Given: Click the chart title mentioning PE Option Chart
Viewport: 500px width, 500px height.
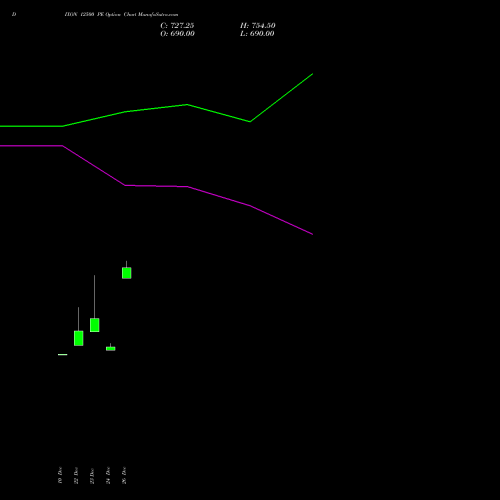Looking at the screenshot, I should pos(121,14).
